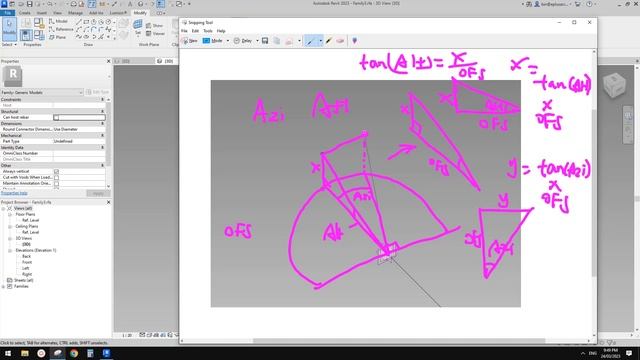
Task: Close the Project Browser panel
Action: pyautogui.click(x=109, y=202)
